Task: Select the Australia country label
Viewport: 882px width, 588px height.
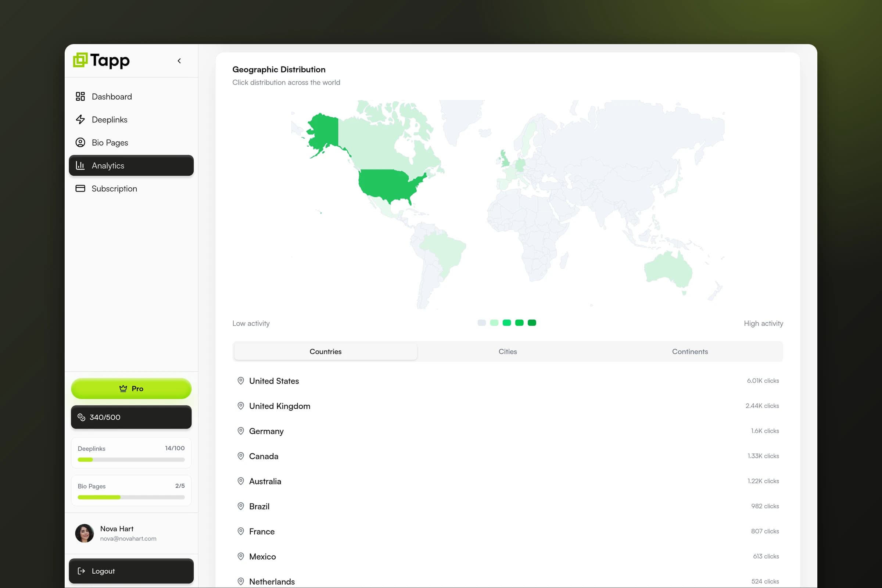Action: point(265,481)
